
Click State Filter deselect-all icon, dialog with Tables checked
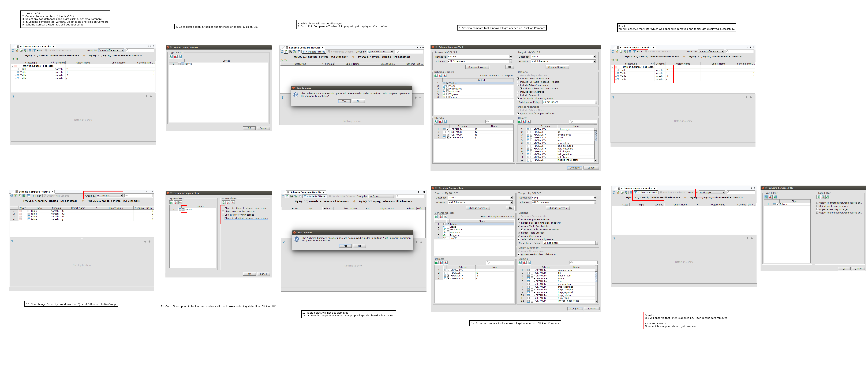822,197
